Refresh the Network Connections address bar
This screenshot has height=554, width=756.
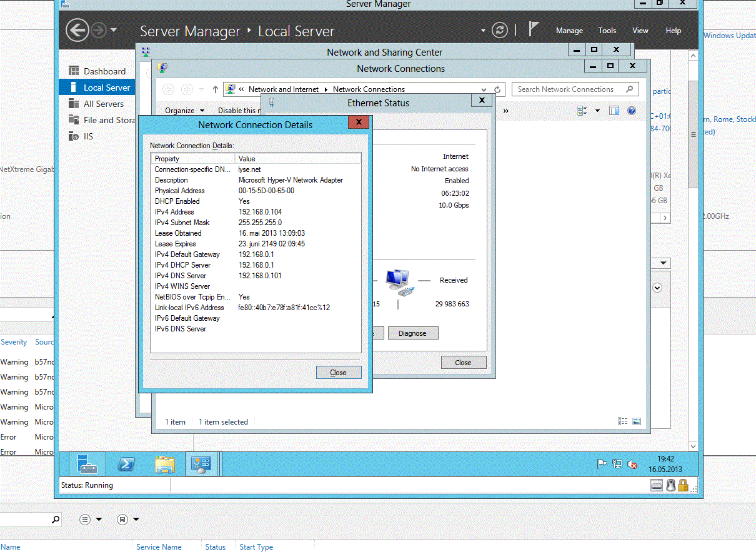coord(497,89)
